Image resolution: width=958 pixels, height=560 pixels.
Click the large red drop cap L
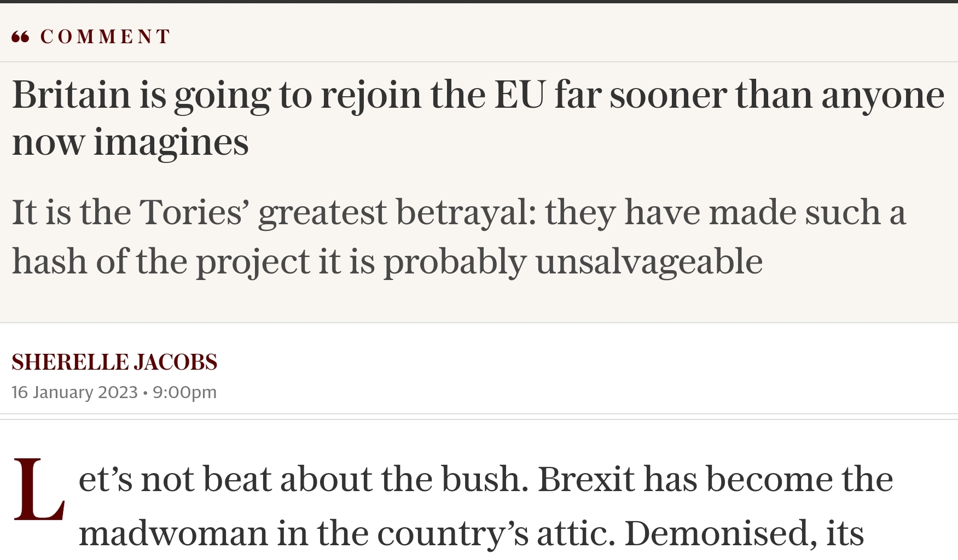tap(38, 489)
